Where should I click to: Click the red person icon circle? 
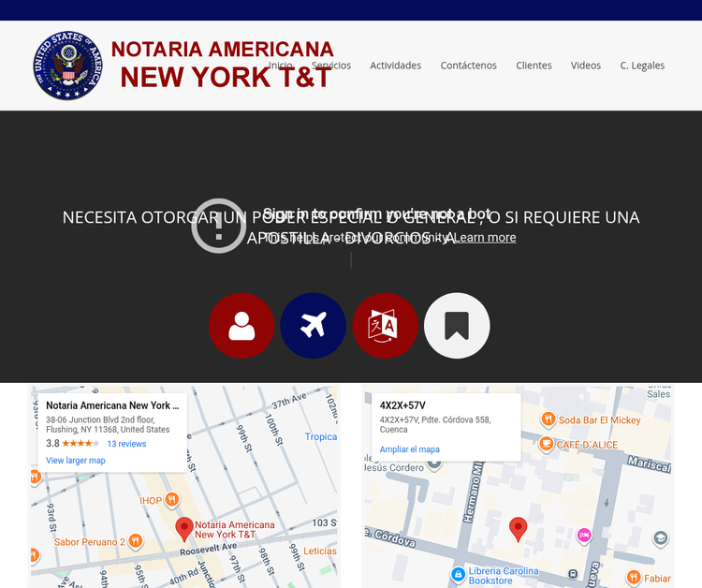pos(241,326)
